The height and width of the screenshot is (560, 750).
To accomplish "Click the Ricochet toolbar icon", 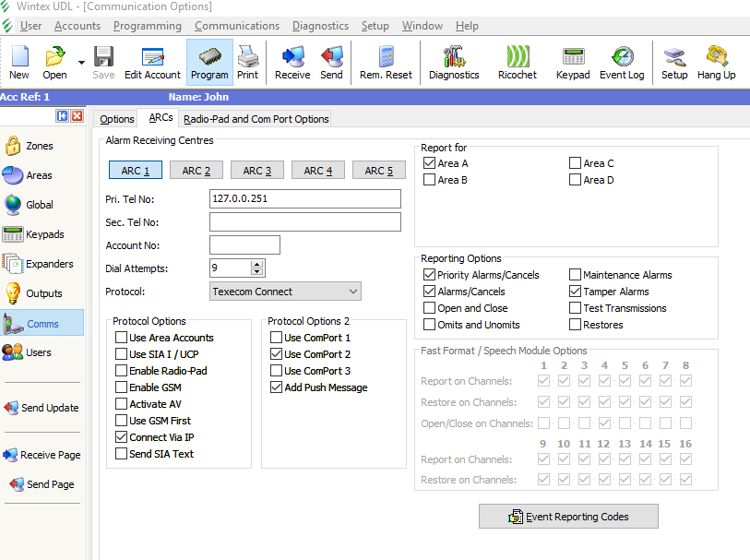I will pyautogui.click(x=517, y=62).
